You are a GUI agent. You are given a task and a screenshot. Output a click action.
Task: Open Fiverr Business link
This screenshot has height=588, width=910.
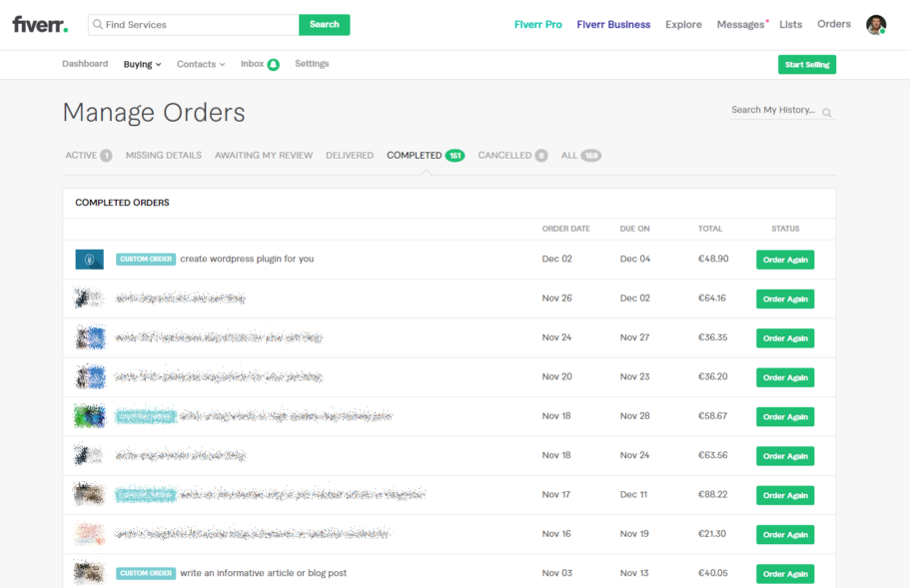click(x=613, y=24)
